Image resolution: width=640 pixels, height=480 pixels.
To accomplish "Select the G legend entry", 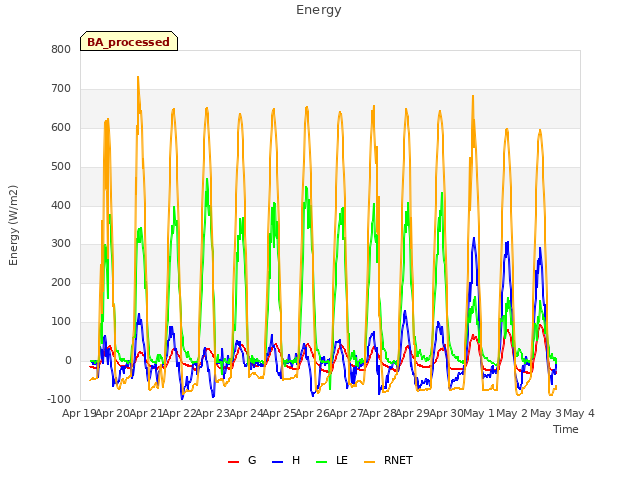I will coord(242,460).
